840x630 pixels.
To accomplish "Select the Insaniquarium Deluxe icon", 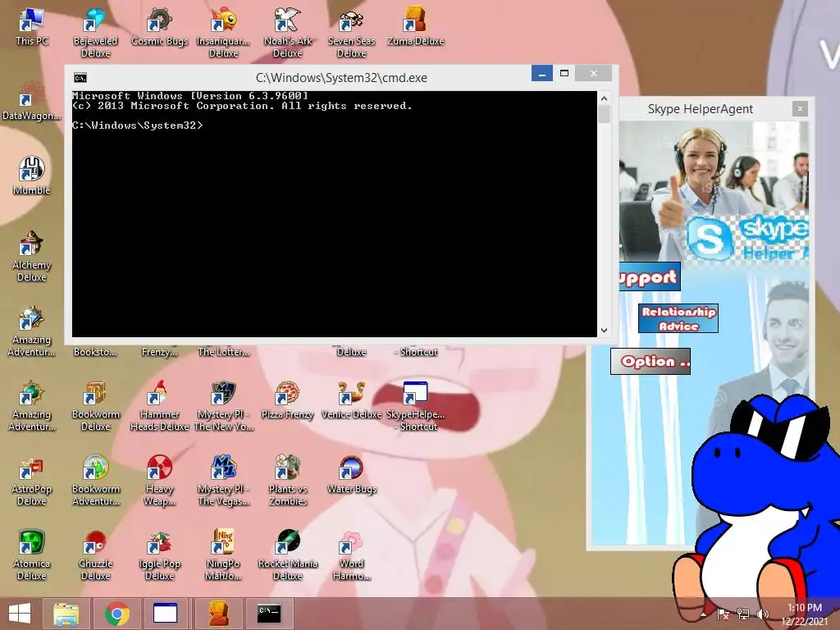I will (x=223, y=33).
